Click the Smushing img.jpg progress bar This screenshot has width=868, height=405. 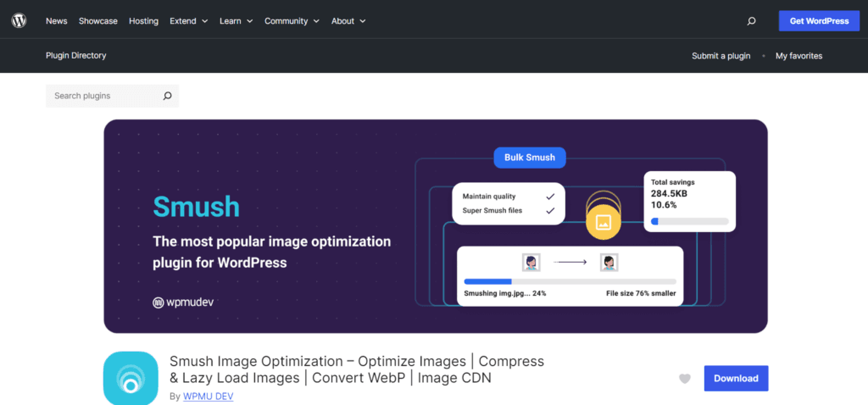coord(570,280)
